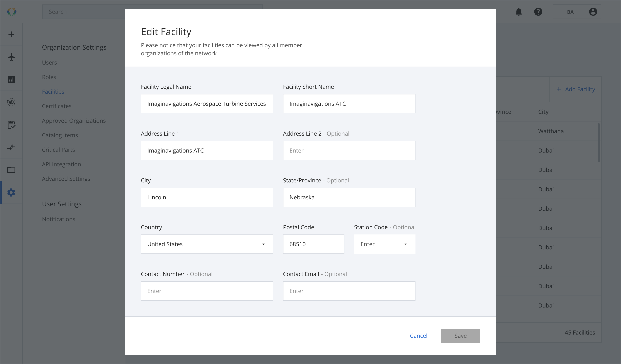Click the State/Province field with Nebraska
This screenshot has width=621, height=364.
coord(349,197)
